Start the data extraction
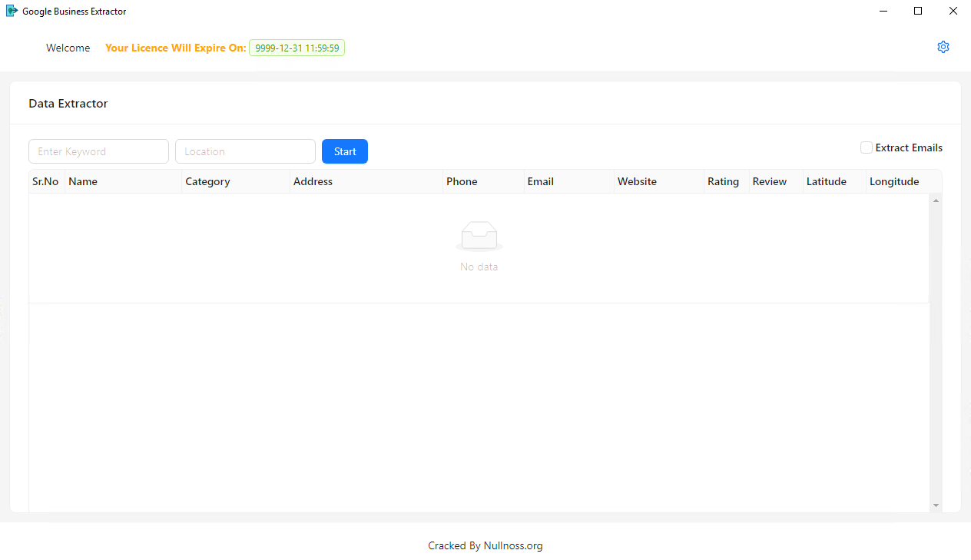 [345, 151]
